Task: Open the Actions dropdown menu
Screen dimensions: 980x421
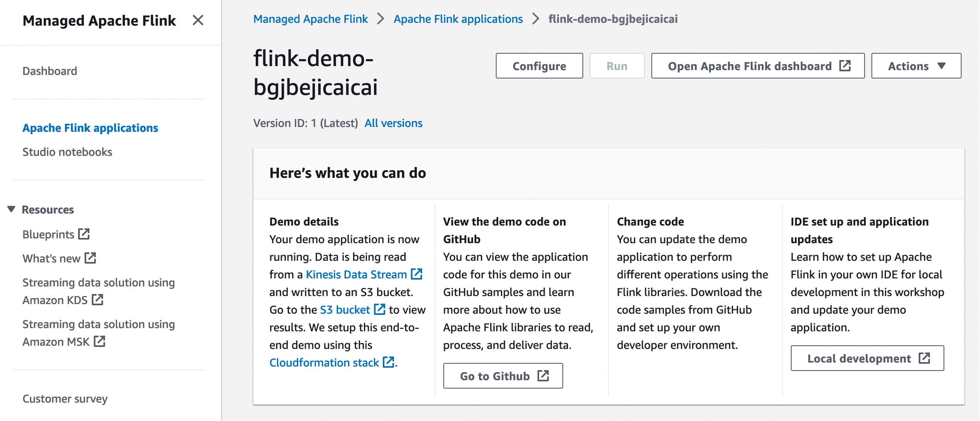Action: (x=916, y=66)
